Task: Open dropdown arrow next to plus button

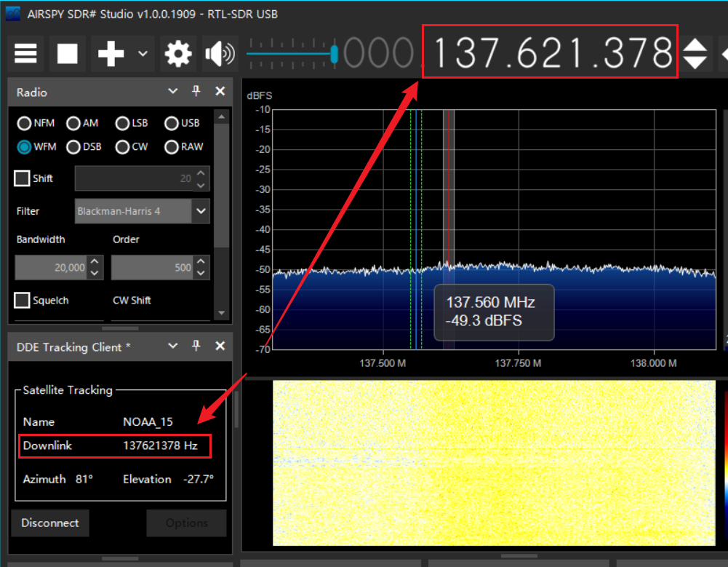Action: point(143,54)
